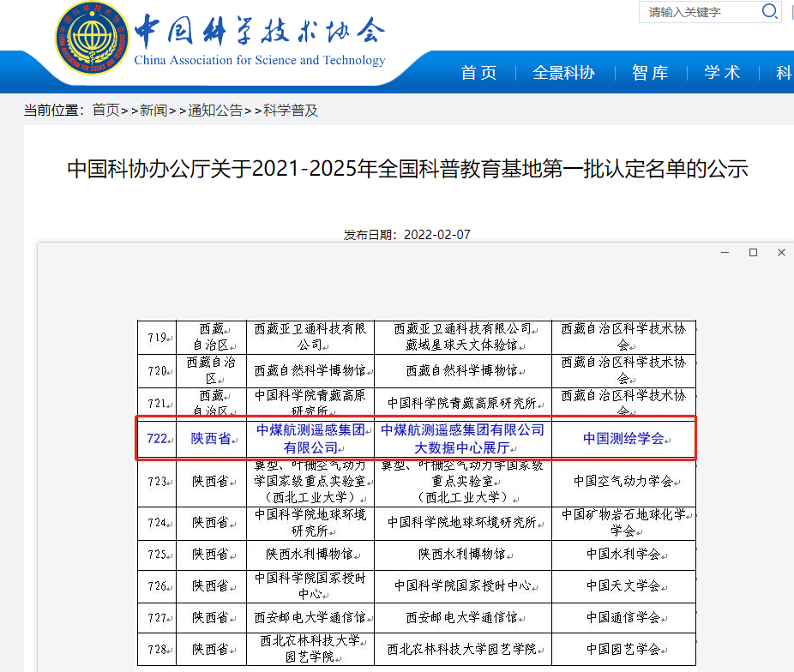Click 西北农林科技大学园艺学院 in the fourth column
This screenshot has width=794, height=672.
pyautogui.click(x=463, y=649)
